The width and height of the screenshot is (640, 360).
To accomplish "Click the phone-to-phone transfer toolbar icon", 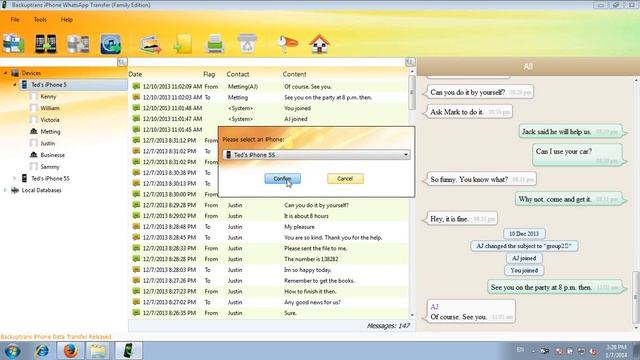I will tap(45, 44).
